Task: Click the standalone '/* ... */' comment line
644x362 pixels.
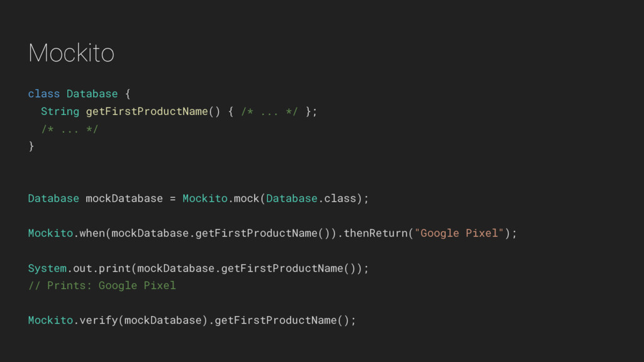Action: (x=69, y=129)
